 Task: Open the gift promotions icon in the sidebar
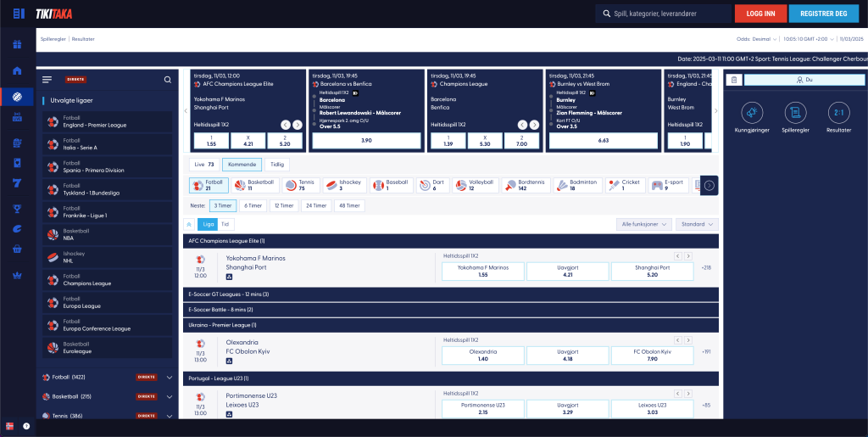point(17,44)
